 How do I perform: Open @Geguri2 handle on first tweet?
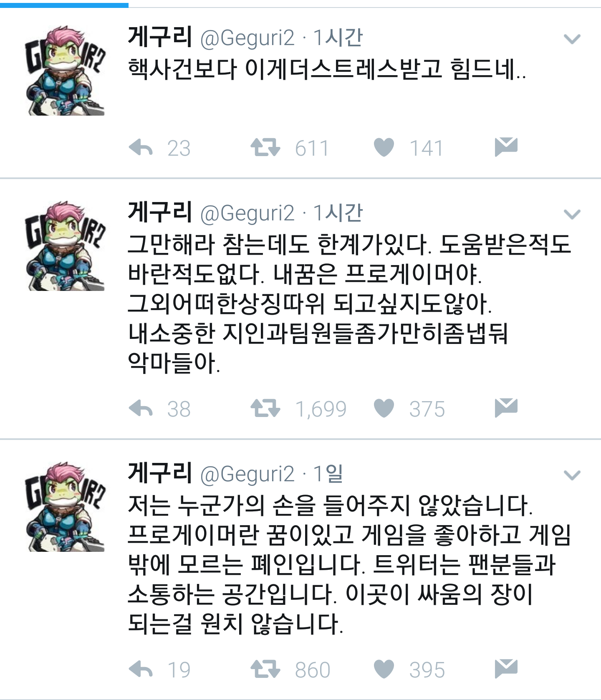[x=247, y=38]
